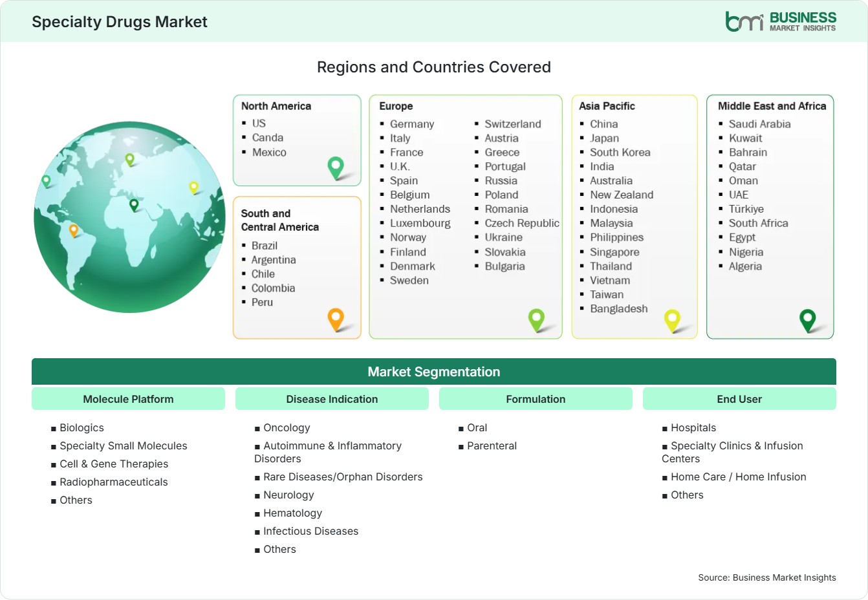868x600 pixels.
Task: Click 'Bangladesh' in Asia Pacific list
Action: click(619, 309)
